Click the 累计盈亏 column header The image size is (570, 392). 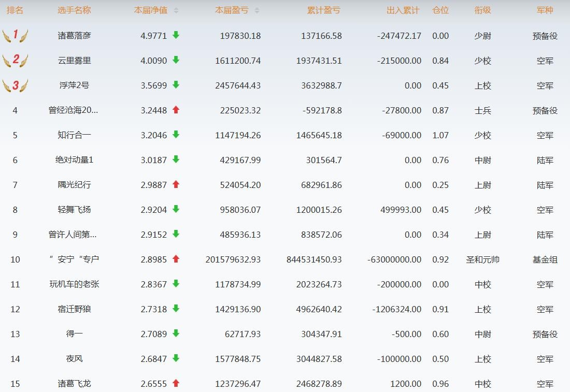[x=324, y=10]
